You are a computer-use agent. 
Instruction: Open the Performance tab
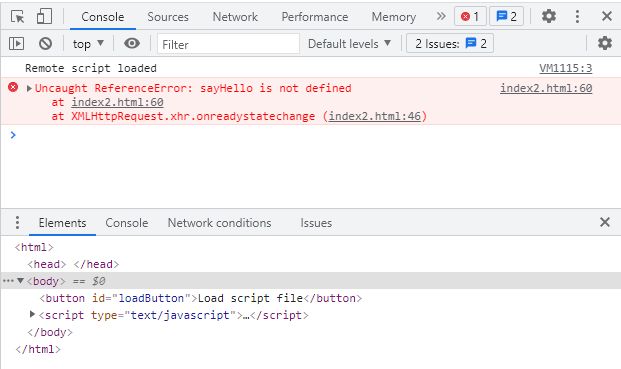click(315, 17)
